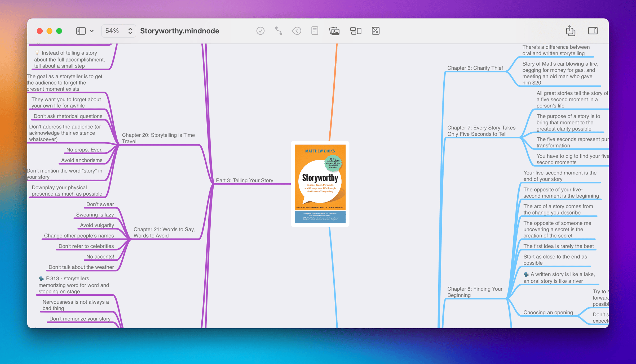Click the tag toolbar icon

(296, 31)
